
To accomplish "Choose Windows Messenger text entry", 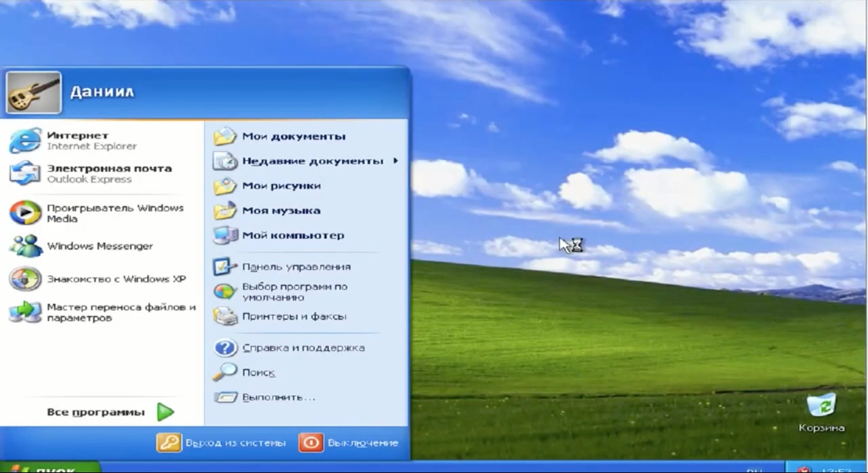I will pos(100,246).
